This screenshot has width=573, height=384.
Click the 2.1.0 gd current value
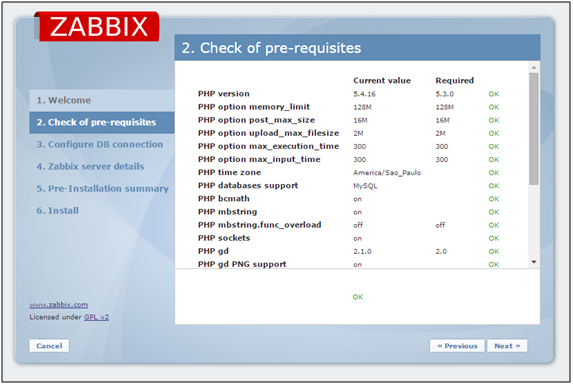(362, 251)
